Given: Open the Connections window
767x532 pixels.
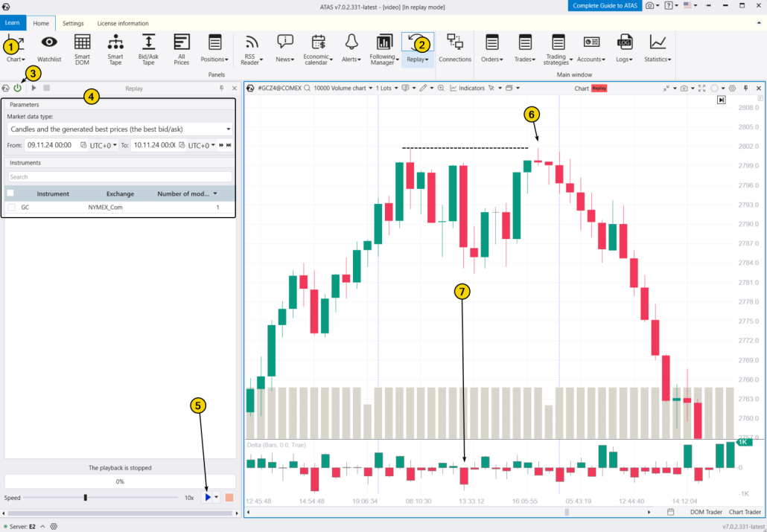Looking at the screenshot, I should click(x=455, y=48).
